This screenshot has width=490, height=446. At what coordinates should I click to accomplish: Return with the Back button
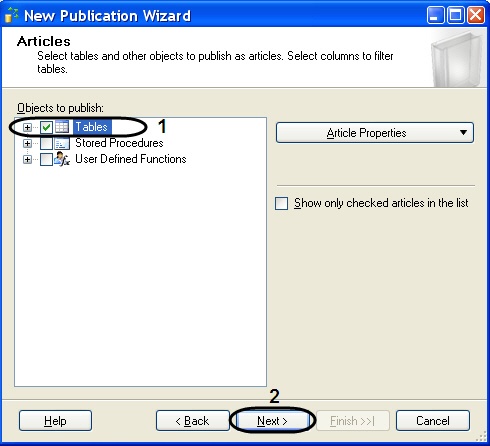pos(193,421)
